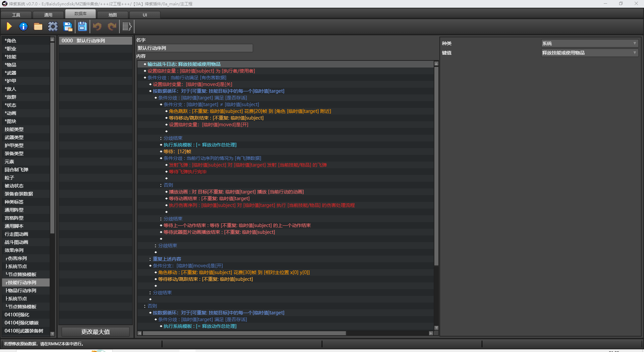Open the blue info icon

[x=23, y=27]
